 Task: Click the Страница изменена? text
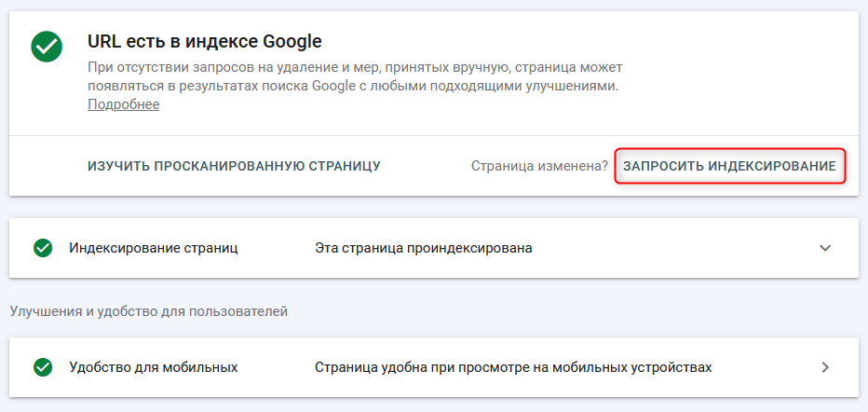[539, 166]
